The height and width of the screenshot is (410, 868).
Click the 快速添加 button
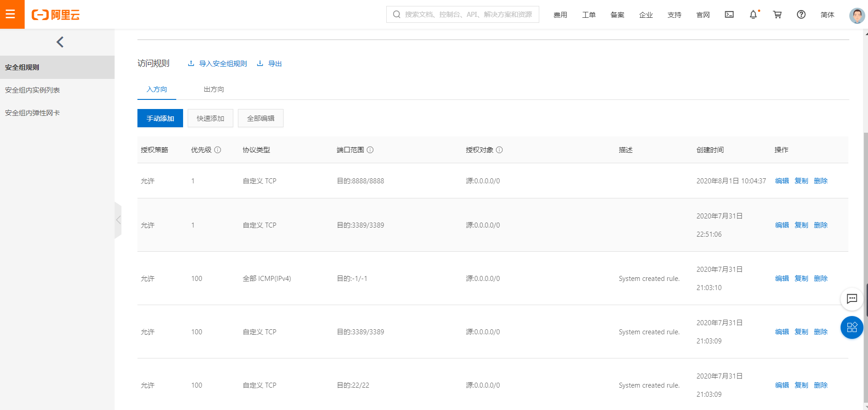pyautogui.click(x=210, y=118)
